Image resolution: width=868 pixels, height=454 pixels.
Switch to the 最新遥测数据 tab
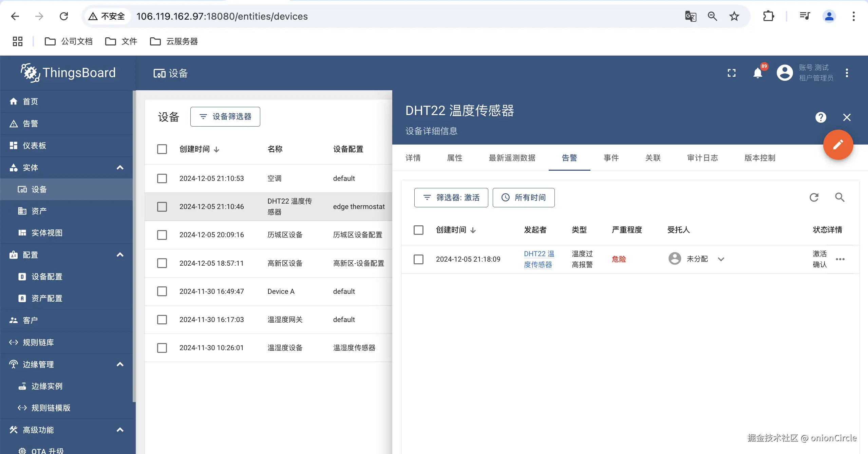click(512, 158)
